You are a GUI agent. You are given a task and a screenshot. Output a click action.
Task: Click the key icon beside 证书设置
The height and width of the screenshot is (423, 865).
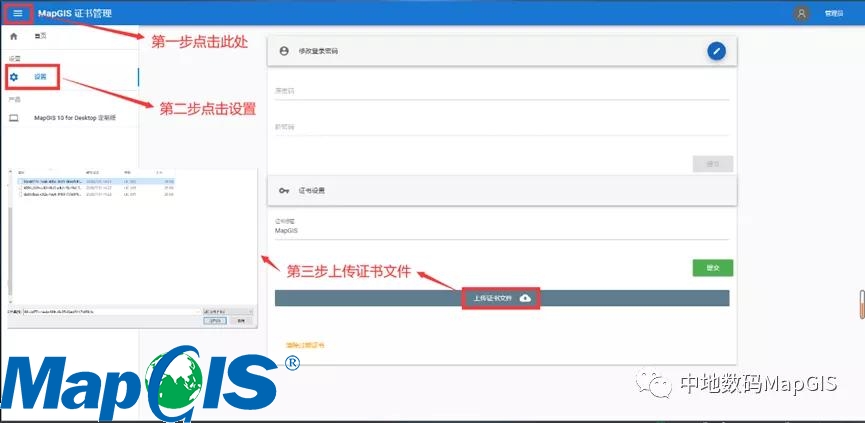(284, 191)
